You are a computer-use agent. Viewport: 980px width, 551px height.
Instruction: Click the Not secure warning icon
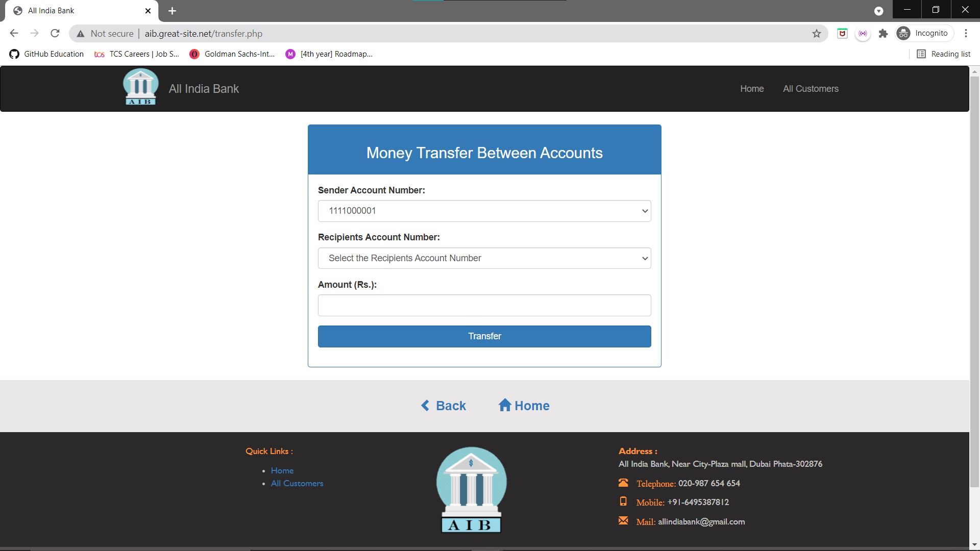(x=80, y=34)
